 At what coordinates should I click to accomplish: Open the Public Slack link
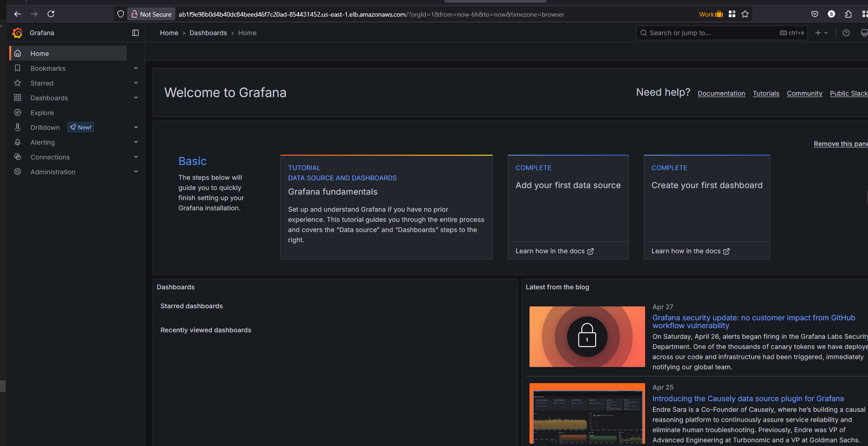coord(849,93)
